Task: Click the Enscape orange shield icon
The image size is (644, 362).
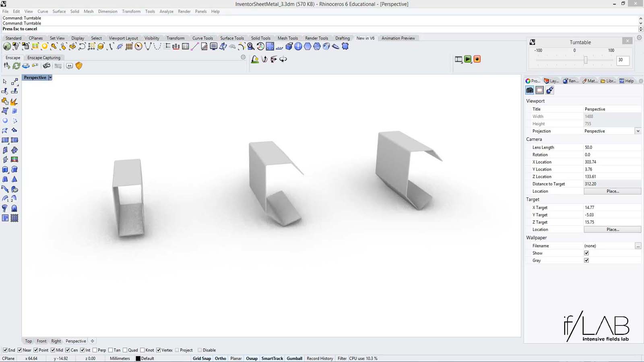Action: click(x=79, y=66)
